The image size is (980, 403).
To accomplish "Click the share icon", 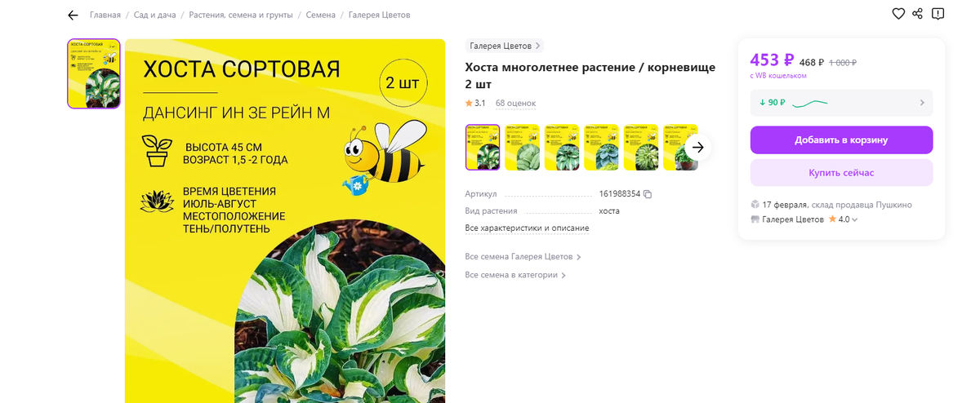I will (918, 14).
